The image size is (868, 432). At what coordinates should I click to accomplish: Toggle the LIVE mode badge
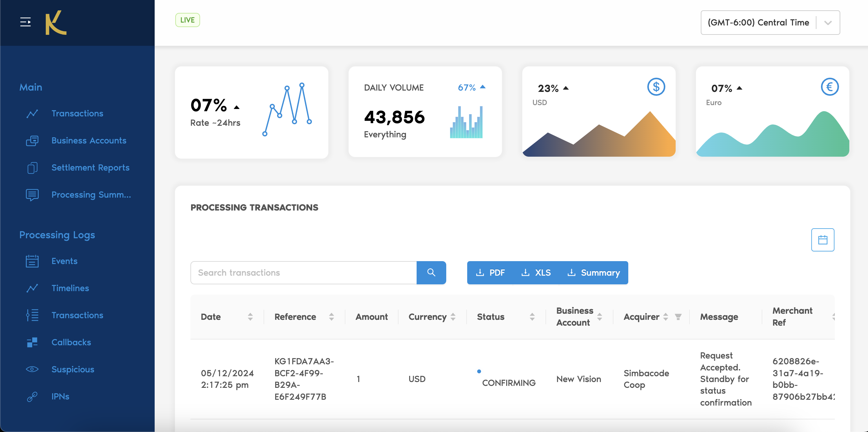[187, 20]
